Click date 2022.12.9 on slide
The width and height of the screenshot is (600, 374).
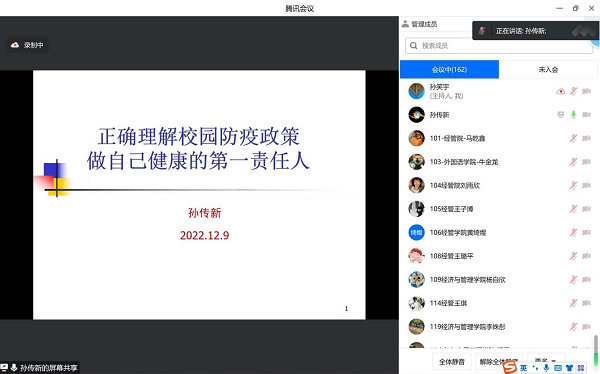204,235
